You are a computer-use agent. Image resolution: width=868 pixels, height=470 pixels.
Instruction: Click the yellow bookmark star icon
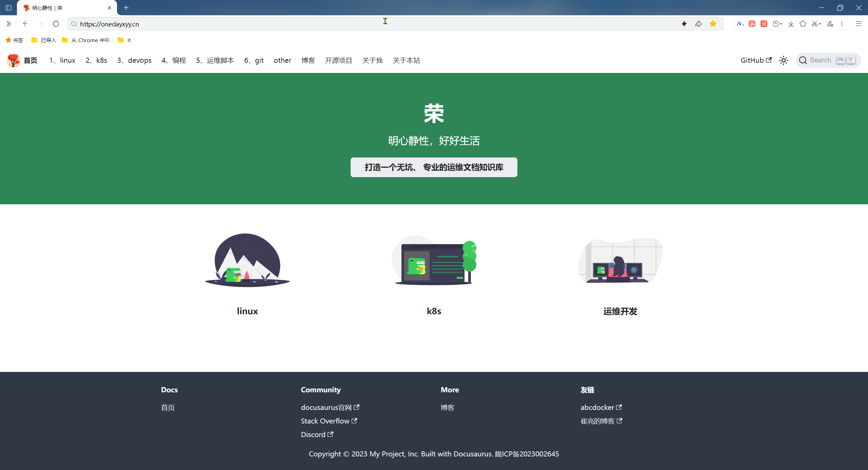[713, 24]
